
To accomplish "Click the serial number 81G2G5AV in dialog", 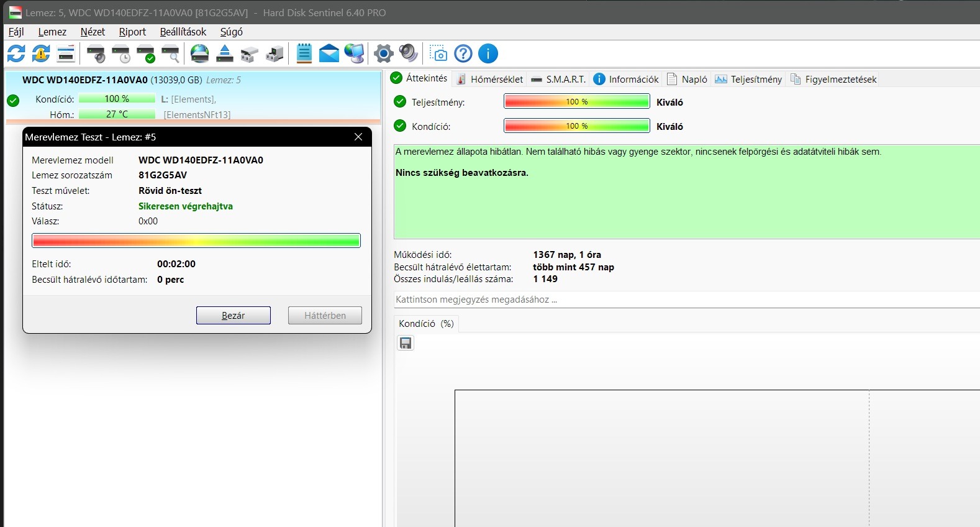I will tap(163, 175).
